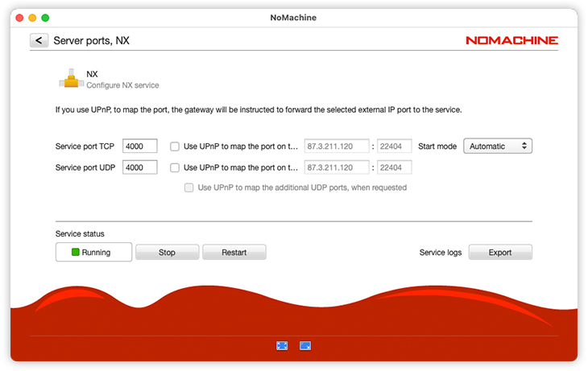The height and width of the screenshot is (371, 588).
Task: Click the UDP external IP address field
Action: 337,167
